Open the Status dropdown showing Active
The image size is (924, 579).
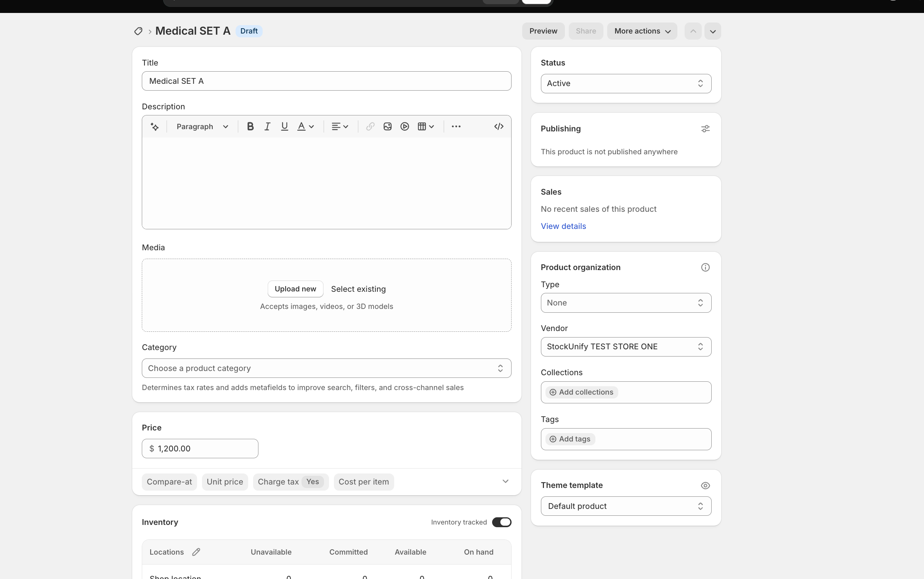pyautogui.click(x=626, y=83)
